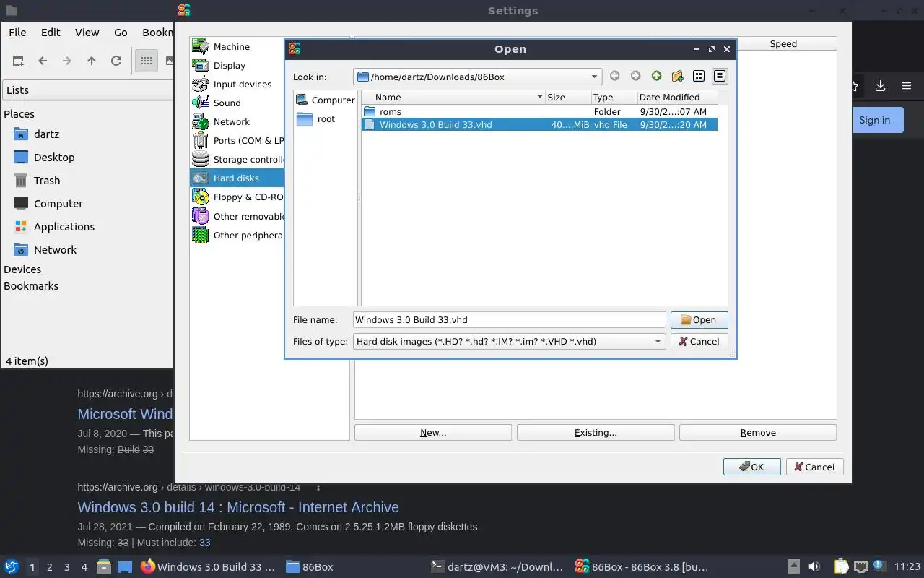
Task: Switch Open dialog to detail view
Action: click(x=719, y=77)
